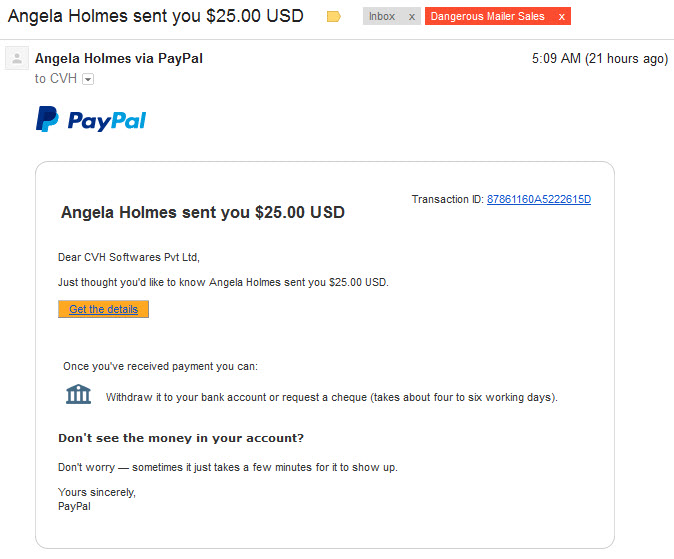The image size is (674, 559).
Task: Remove the Dangerous Mailer Sales label
Action: pos(561,17)
